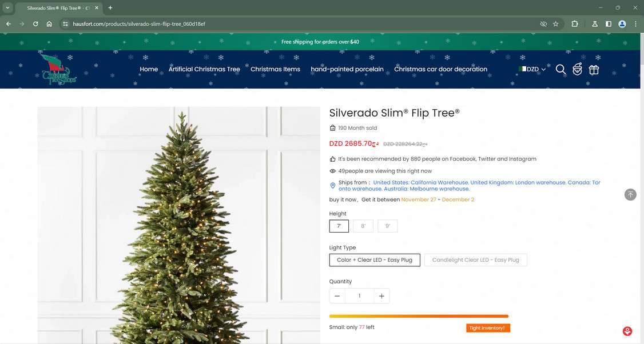Click the back-to-top arrow button
The width and height of the screenshot is (644, 344).
630,195
